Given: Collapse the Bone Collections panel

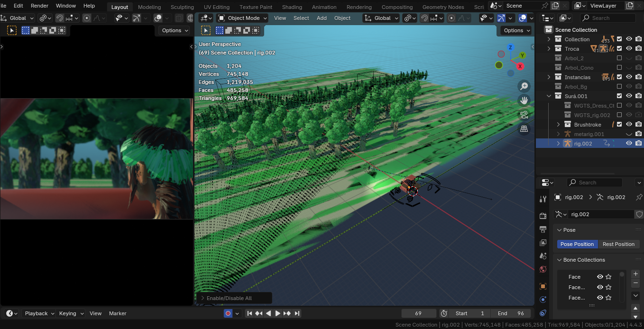Looking at the screenshot, I should click(x=559, y=260).
